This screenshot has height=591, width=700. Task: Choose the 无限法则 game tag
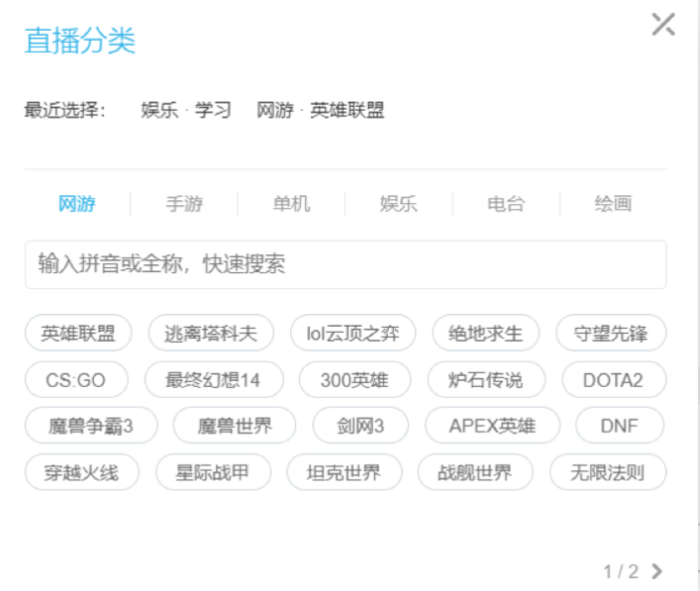(x=608, y=473)
